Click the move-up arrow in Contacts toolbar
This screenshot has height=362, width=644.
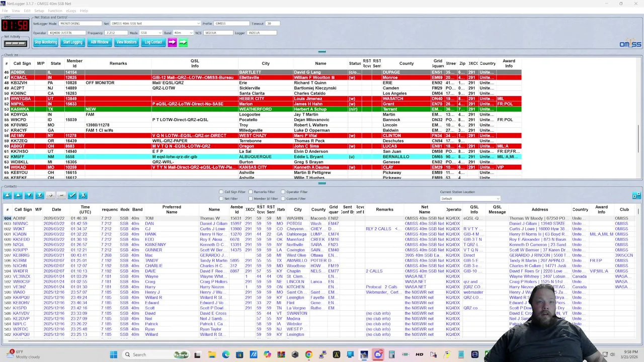point(18,195)
